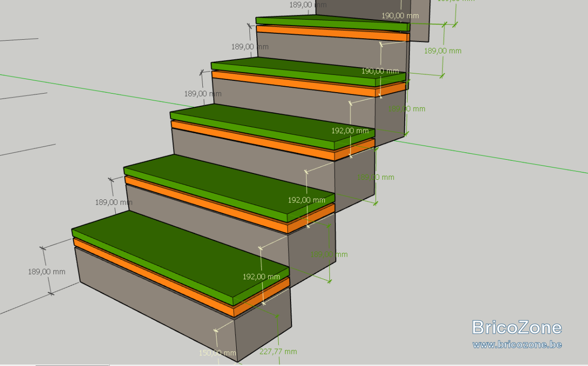
Task: Click the green 189,00 mm label beside the top step
Action: point(442,51)
